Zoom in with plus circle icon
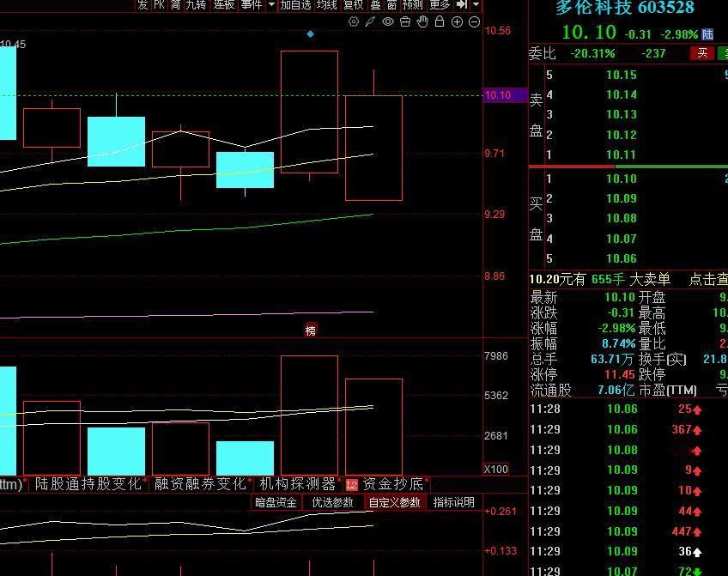Screen dimensions: 728x576 pyautogui.click(x=457, y=21)
